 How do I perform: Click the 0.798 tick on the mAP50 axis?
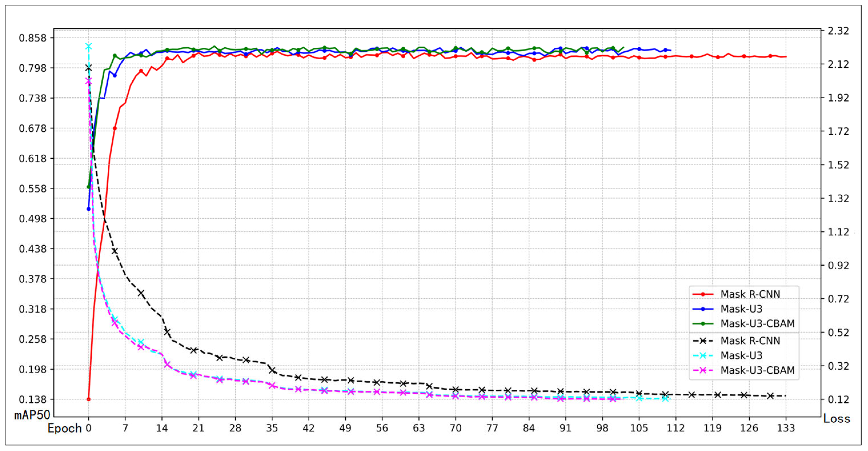33,68
